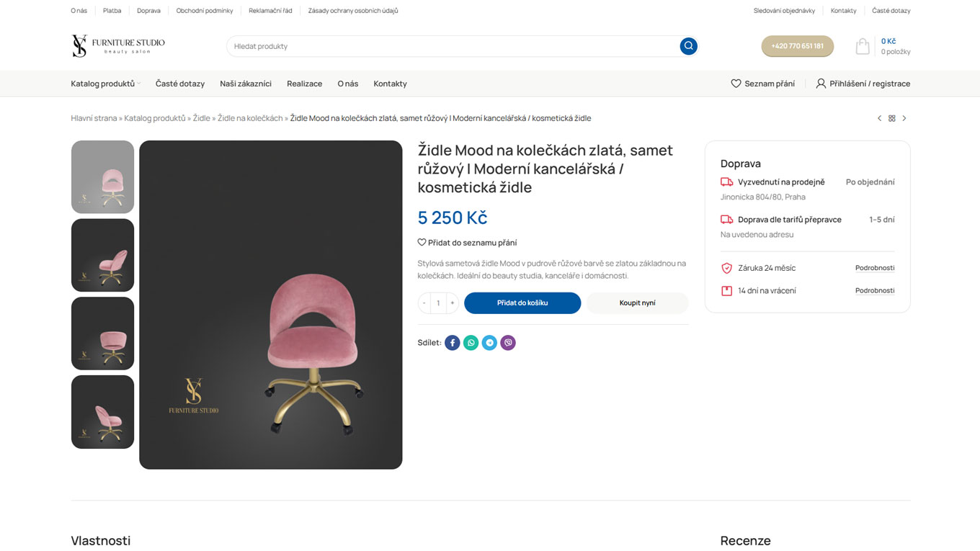Open Naši zákazníci menu item
980x551 pixels.
(x=246, y=84)
